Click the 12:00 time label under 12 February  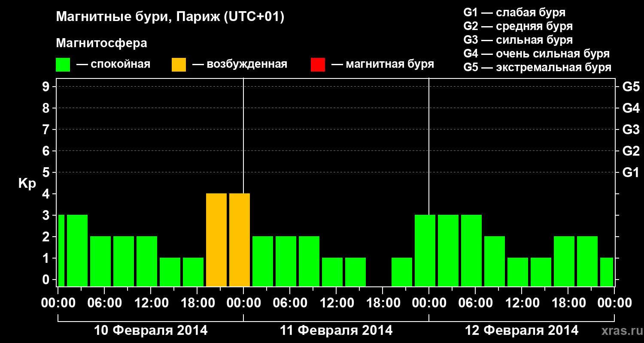pos(522,303)
